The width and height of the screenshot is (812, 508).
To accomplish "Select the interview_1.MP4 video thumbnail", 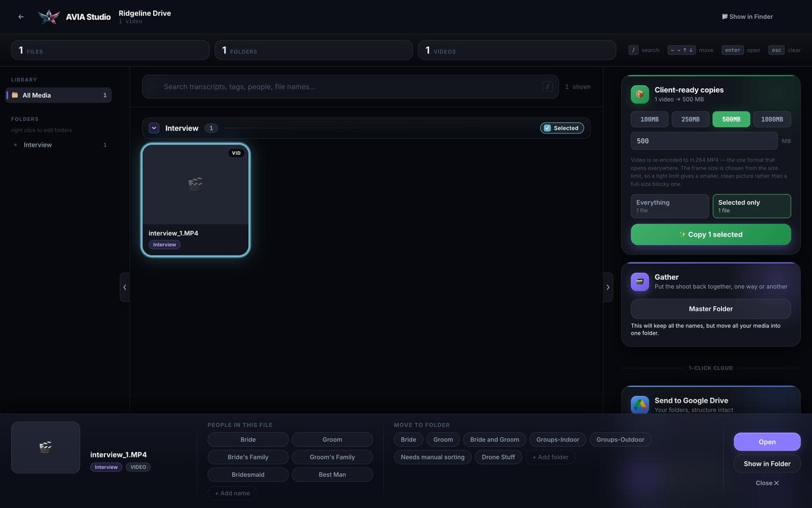I will (x=195, y=185).
